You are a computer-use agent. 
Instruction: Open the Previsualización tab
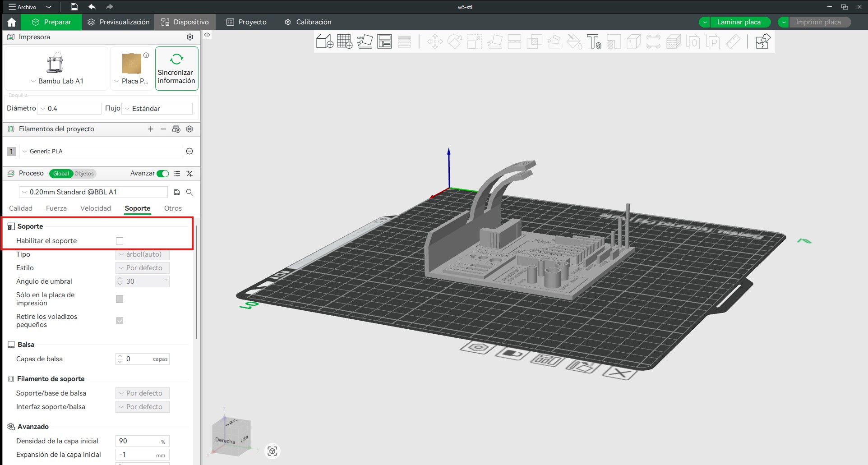118,22
